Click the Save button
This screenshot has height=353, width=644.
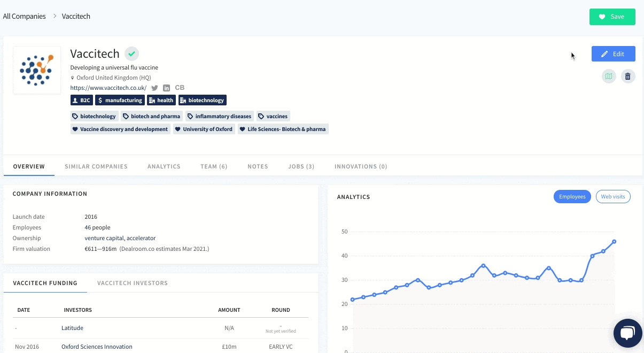pyautogui.click(x=612, y=17)
